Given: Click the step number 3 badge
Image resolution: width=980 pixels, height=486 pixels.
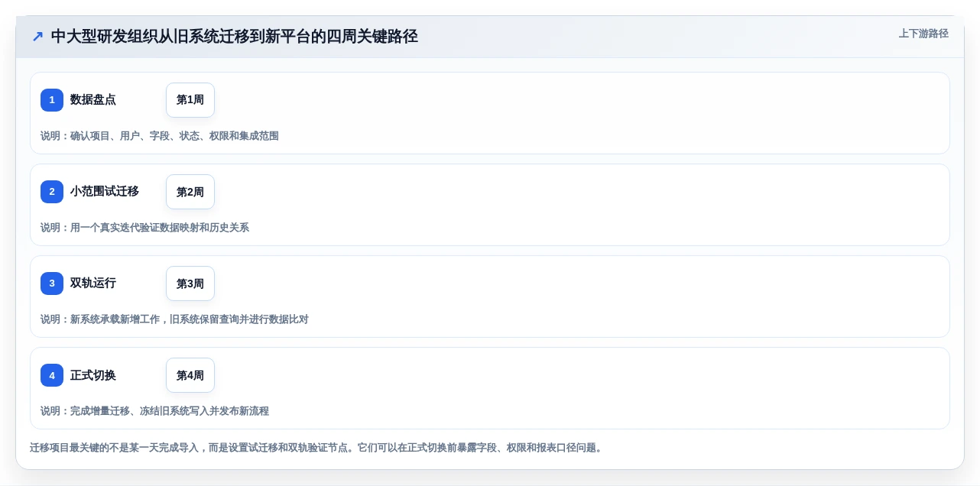Looking at the screenshot, I should click(x=52, y=283).
